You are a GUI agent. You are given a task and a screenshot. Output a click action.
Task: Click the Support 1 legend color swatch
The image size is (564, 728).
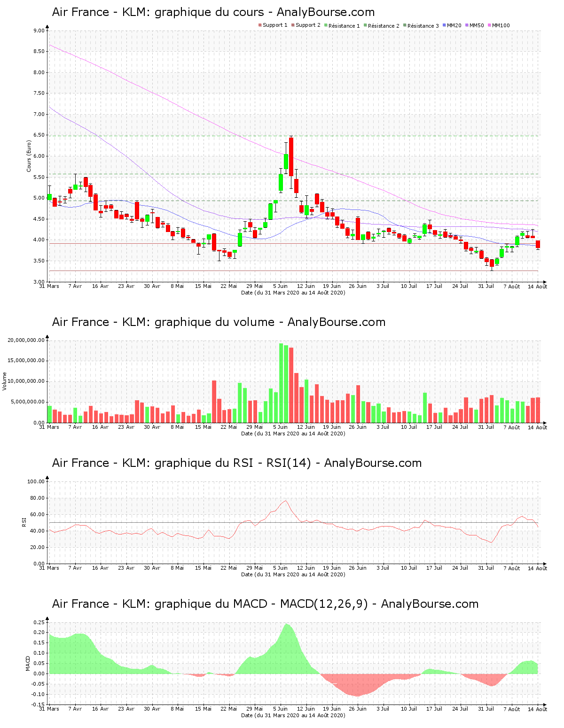click(260, 25)
